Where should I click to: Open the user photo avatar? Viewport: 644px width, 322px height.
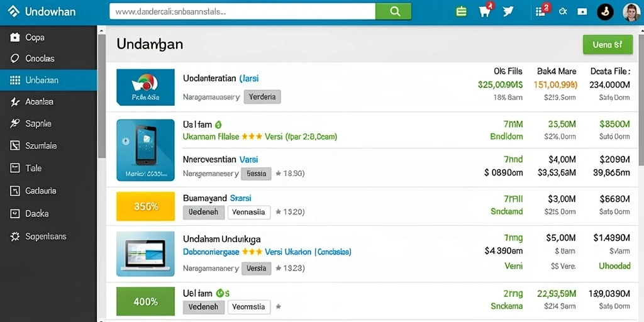pos(631,13)
